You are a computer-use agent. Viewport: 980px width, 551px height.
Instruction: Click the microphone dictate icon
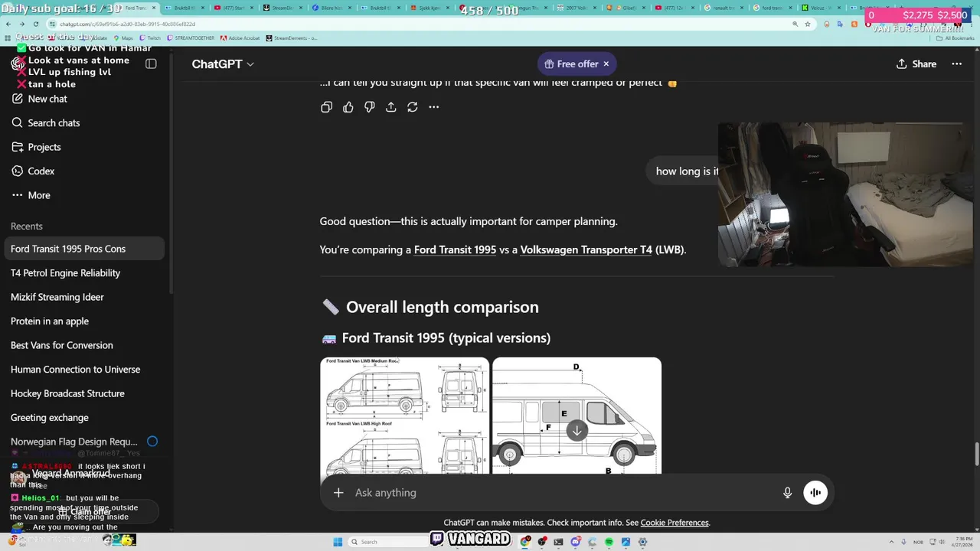[x=787, y=493]
